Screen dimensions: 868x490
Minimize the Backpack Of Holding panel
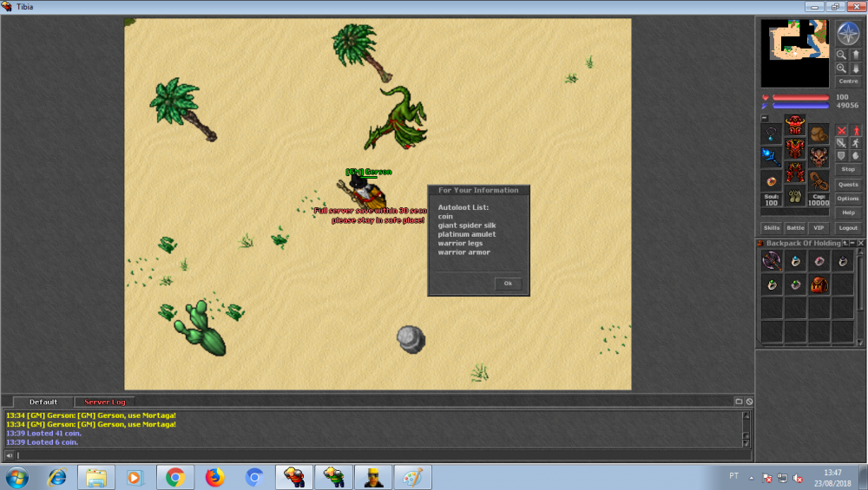tap(852, 243)
